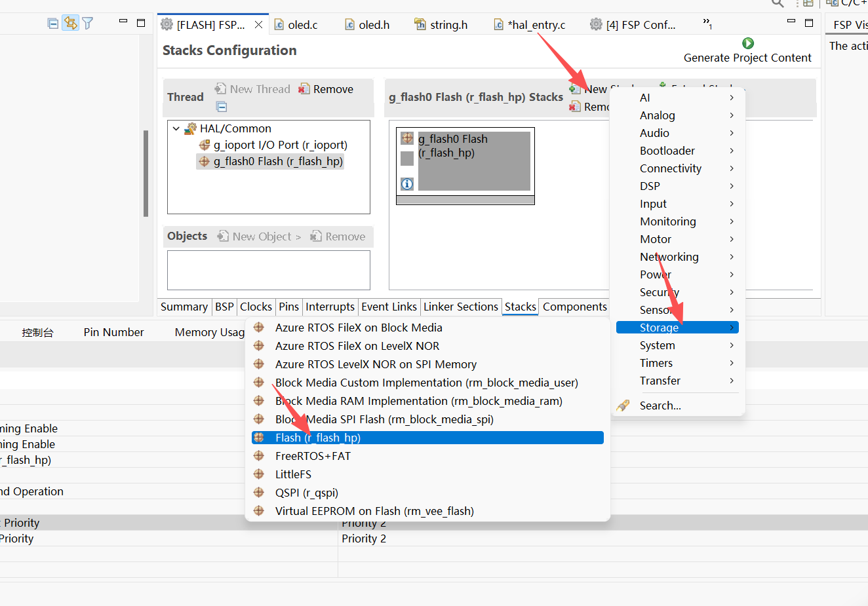This screenshot has width=868, height=606.
Task: Expand the Storage submenu
Action: click(x=677, y=328)
